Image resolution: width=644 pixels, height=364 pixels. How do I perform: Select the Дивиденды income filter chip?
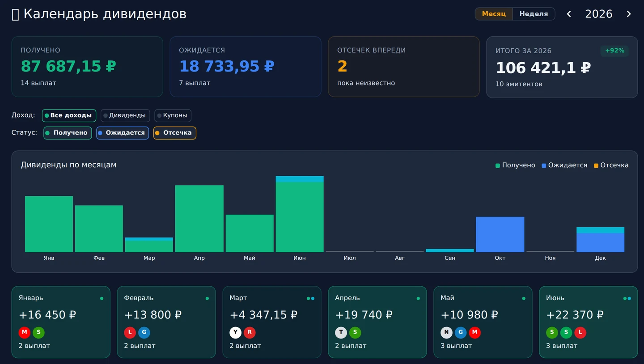pyautogui.click(x=125, y=115)
